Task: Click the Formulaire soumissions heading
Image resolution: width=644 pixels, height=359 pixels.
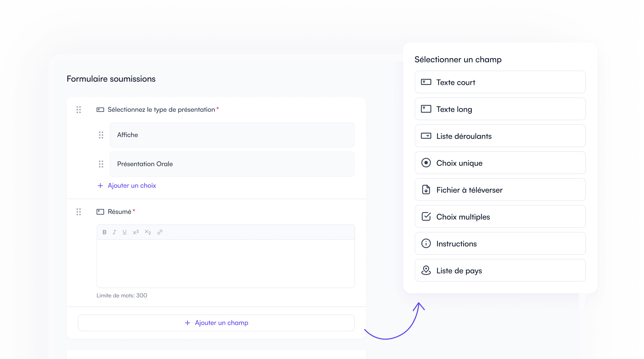Action: point(111,79)
